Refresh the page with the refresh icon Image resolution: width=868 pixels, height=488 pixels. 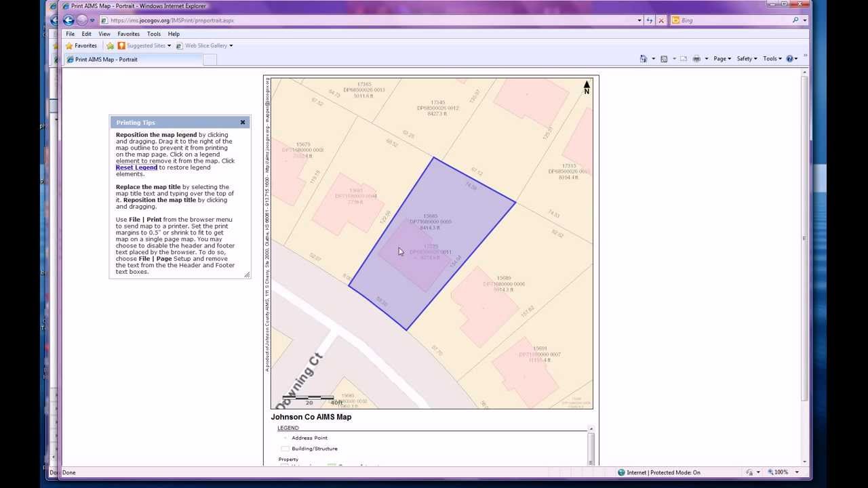pyautogui.click(x=650, y=20)
